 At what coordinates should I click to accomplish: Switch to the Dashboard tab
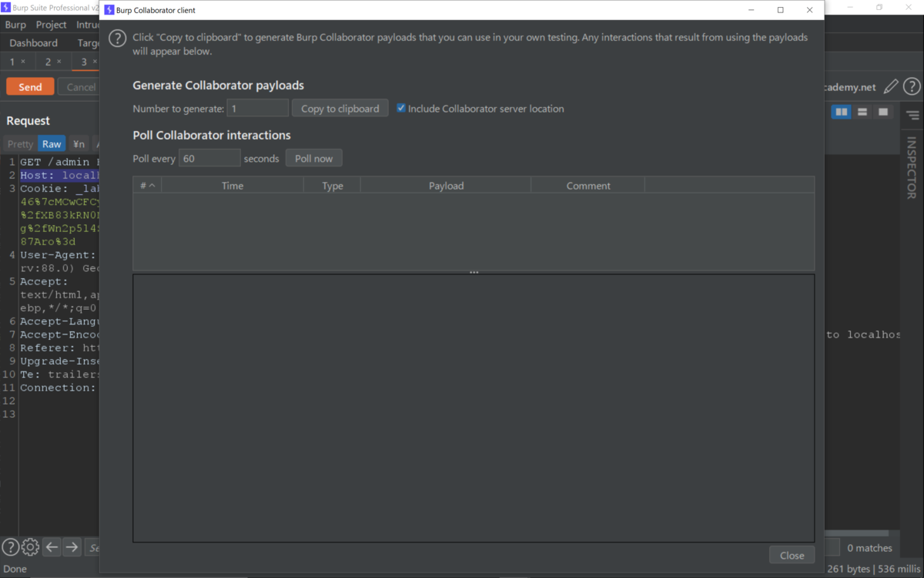click(x=34, y=43)
